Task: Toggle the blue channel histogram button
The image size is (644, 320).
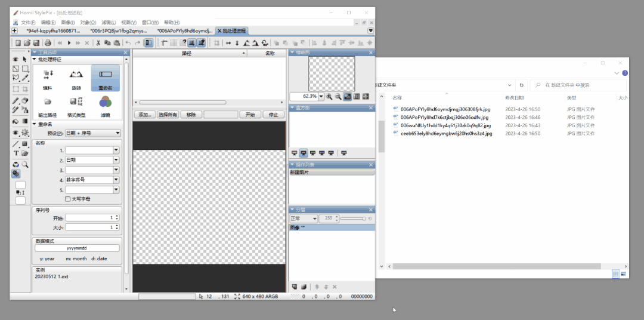Action: click(x=321, y=153)
